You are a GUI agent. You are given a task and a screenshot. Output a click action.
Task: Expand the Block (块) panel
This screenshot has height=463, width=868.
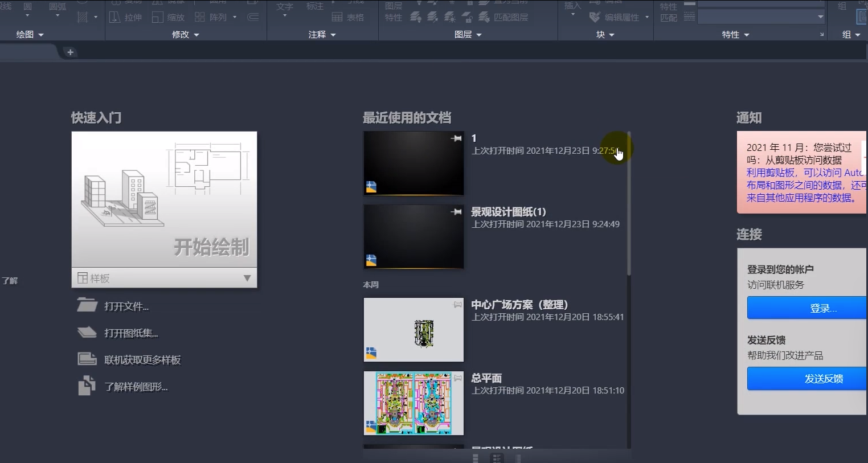pyautogui.click(x=605, y=35)
